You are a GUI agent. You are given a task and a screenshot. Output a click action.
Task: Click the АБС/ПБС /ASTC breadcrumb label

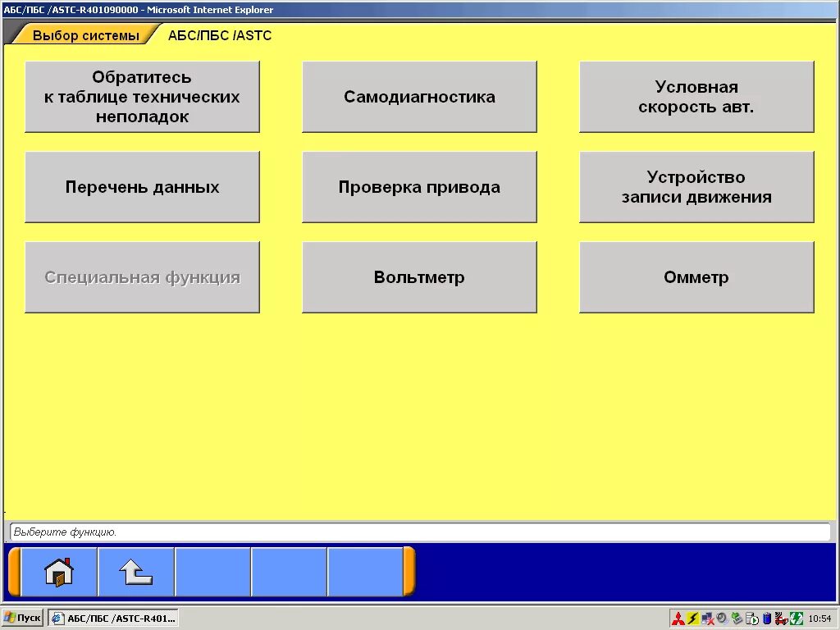(x=220, y=35)
